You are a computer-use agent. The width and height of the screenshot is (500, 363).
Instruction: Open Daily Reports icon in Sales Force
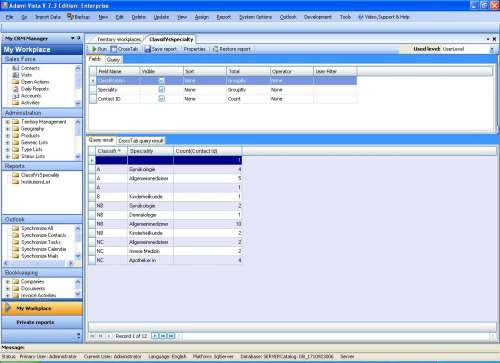click(16, 89)
